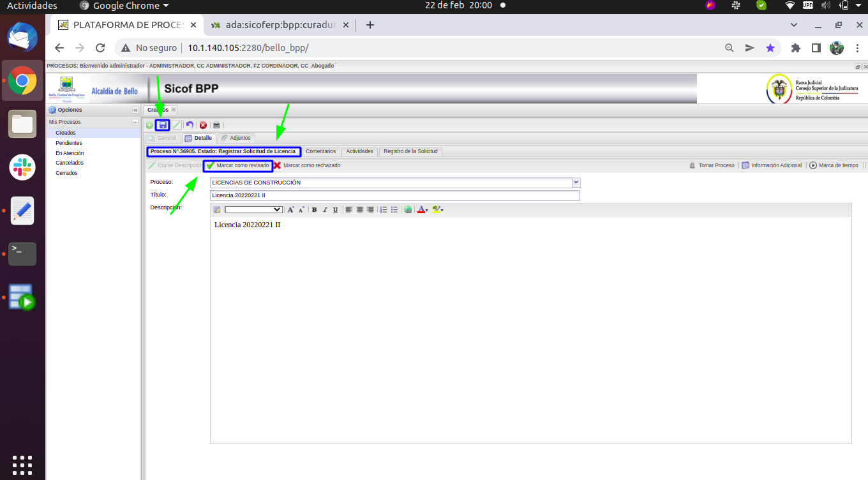
Task: Insert numbered list in editor
Action: [x=384, y=209]
